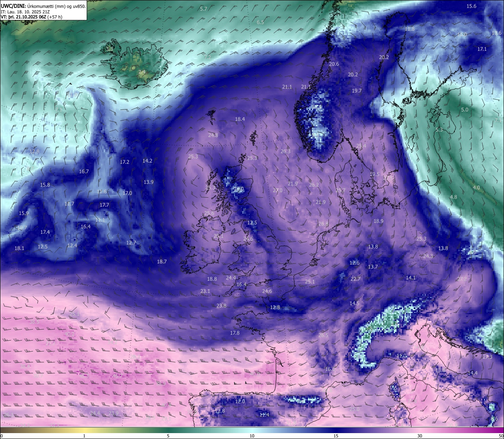
Task: Click the 15.6 value at the top right
Action: point(471,6)
